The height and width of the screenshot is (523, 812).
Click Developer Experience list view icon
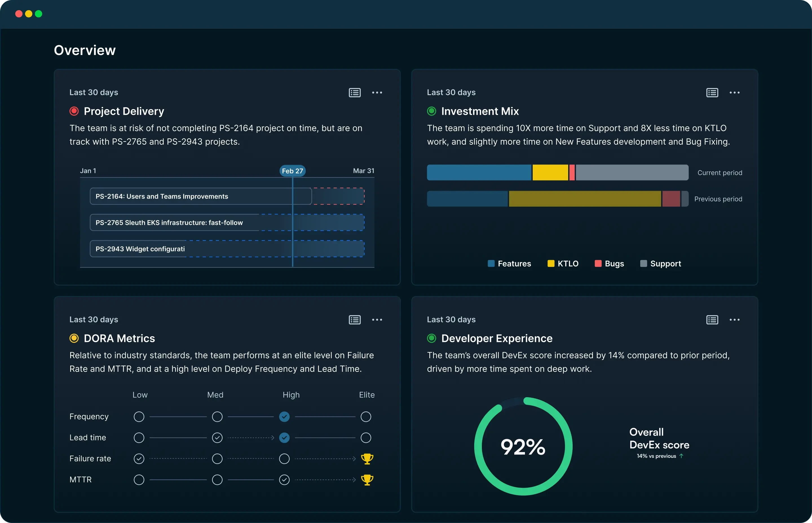pyautogui.click(x=712, y=320)
